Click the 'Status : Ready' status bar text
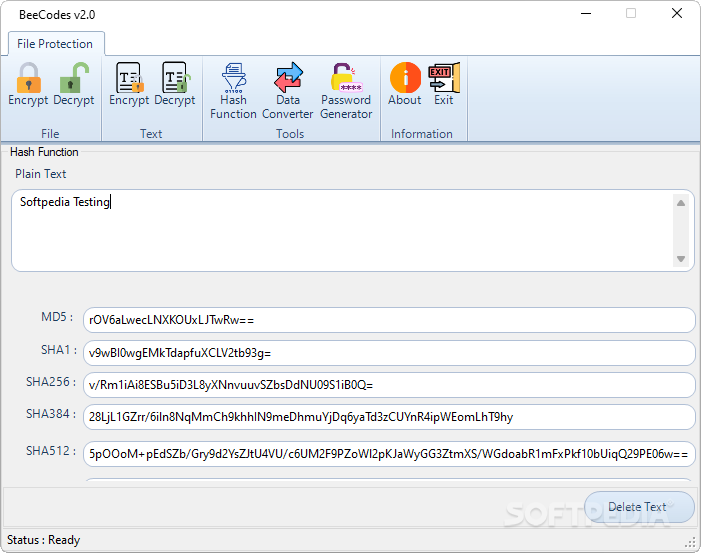The image size is (701, 553). coord(43,540)
